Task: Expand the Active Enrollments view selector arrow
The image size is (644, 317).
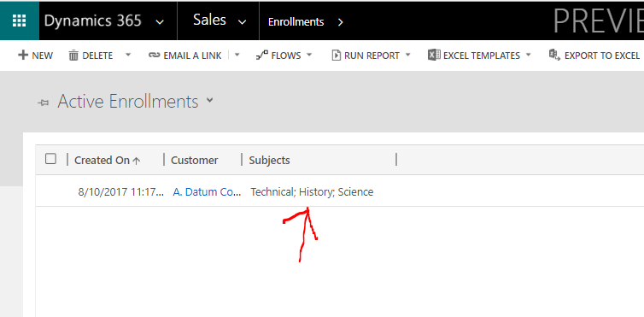Action: point(210,100)
